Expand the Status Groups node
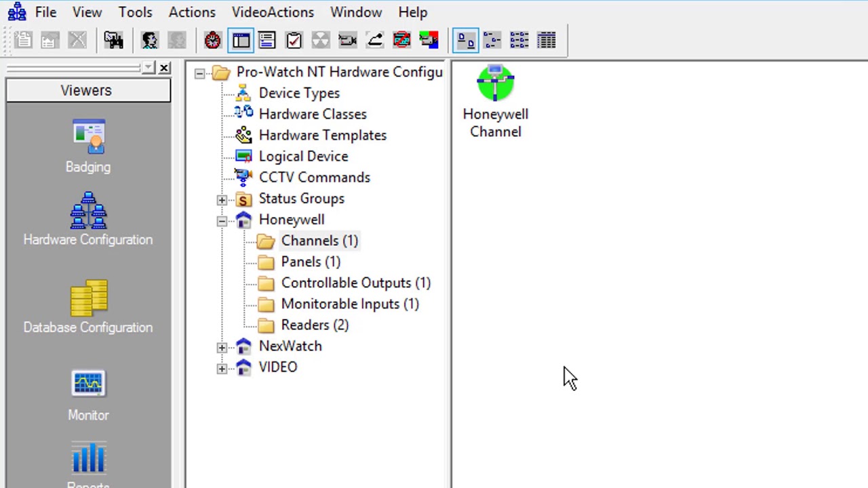Screen dimensions: 868x488 coord(222,200)
